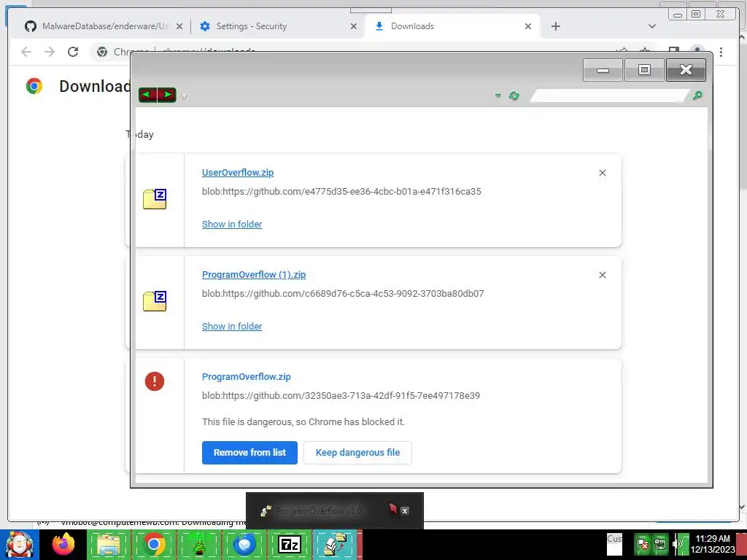
Task: Close the Downloads tab
Action: pos(528,26)
